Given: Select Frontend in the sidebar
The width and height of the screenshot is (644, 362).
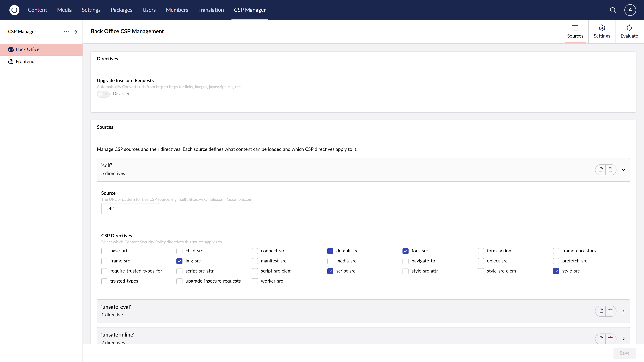Looking at the screenshot, I should pyautogui.click(x=25, y=62).
